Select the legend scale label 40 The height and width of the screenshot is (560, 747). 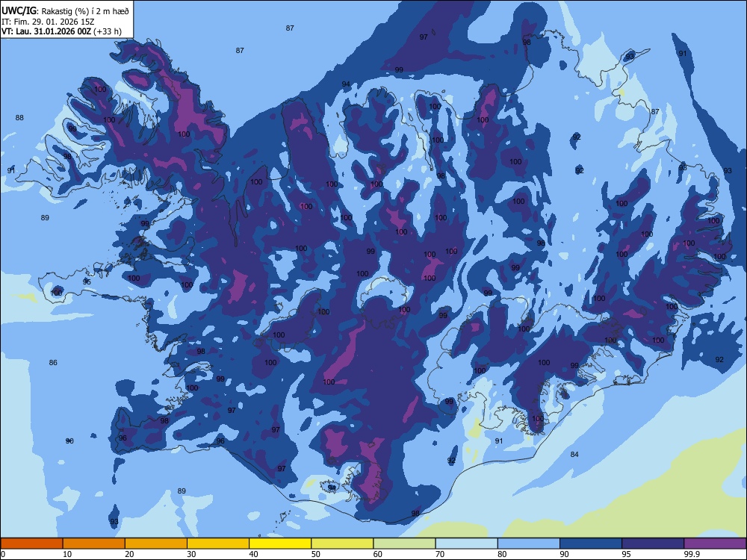[x=254, y=554]
